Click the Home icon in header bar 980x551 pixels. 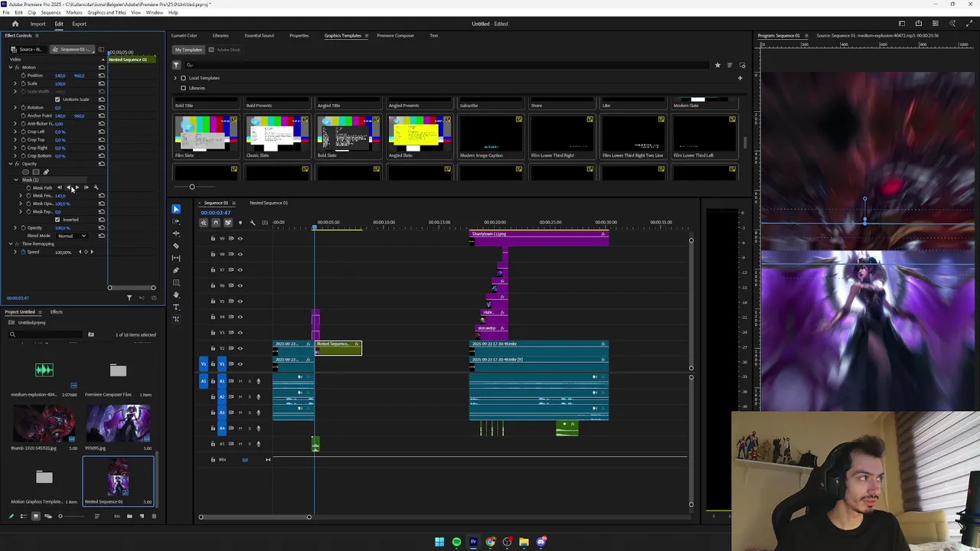[x=15, y=24]
